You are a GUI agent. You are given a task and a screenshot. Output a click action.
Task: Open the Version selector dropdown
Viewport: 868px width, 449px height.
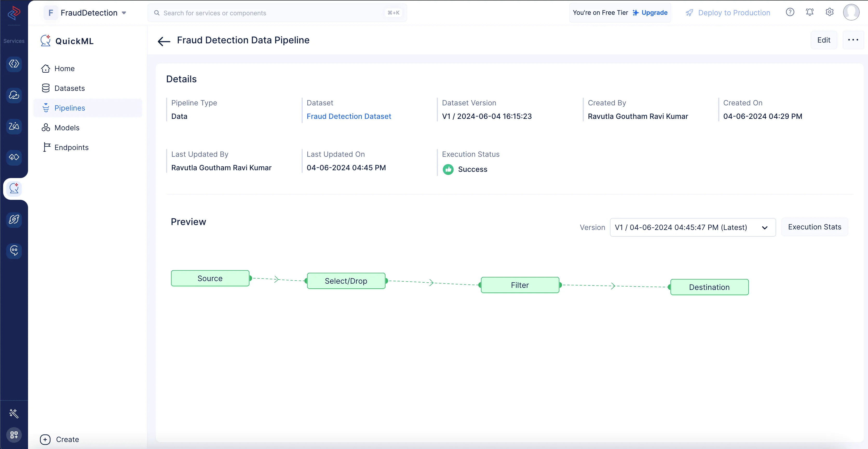[x=693, y=227]
